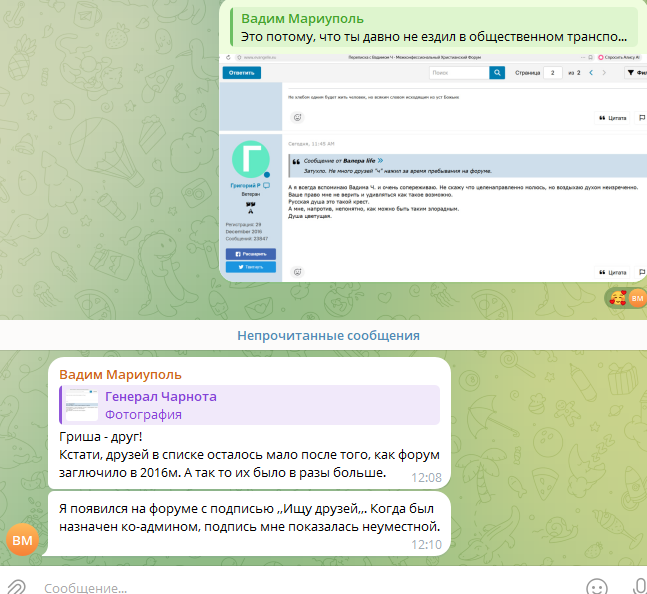Screen dimensions: 647x594
Task: Open orange sender name Вадим Мариуполь
Action: pos(120,375)
